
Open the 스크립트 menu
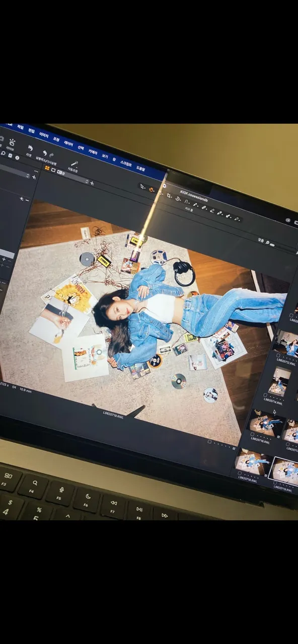point(126,164)
